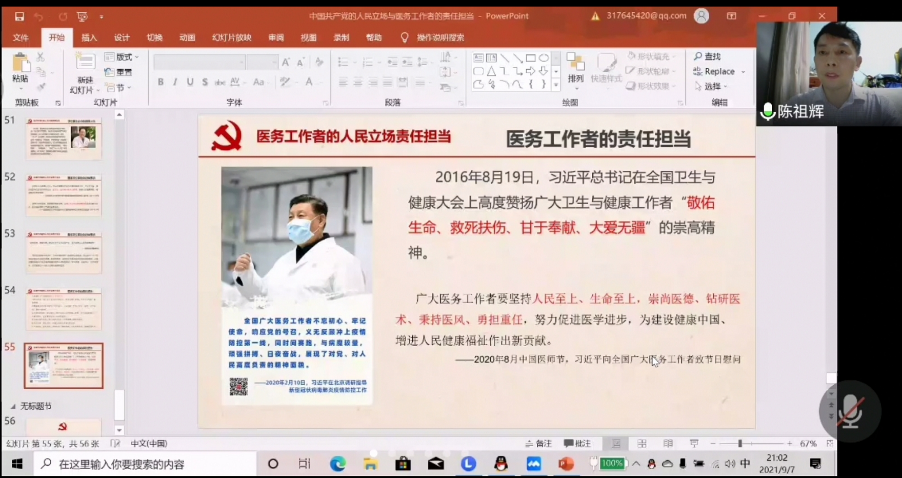The height and width of the screenshot is (478, 902).
Task: Select slide 53 thumbnail
Action: coord(63,253)
